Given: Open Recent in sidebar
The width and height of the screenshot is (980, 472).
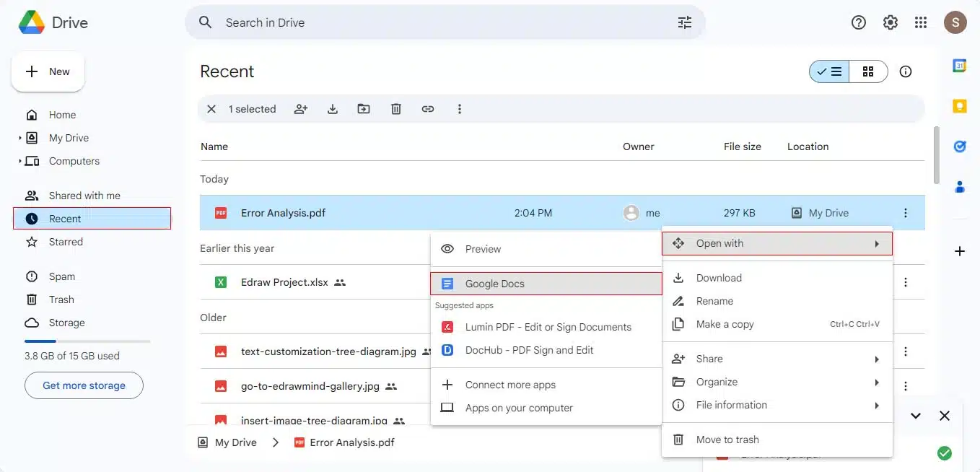Looking at the screenshot, I should (92, 219).
